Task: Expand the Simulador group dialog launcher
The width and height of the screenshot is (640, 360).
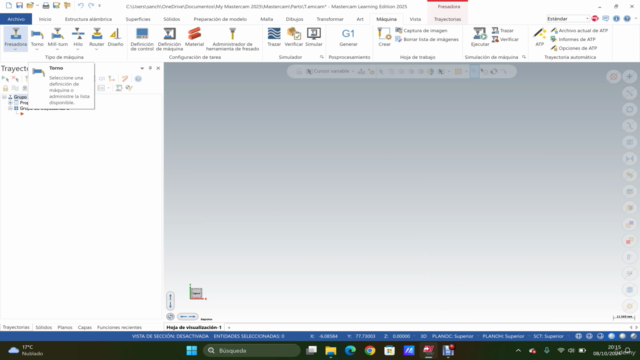Action: pyautogui.click(x=322, y=57)
